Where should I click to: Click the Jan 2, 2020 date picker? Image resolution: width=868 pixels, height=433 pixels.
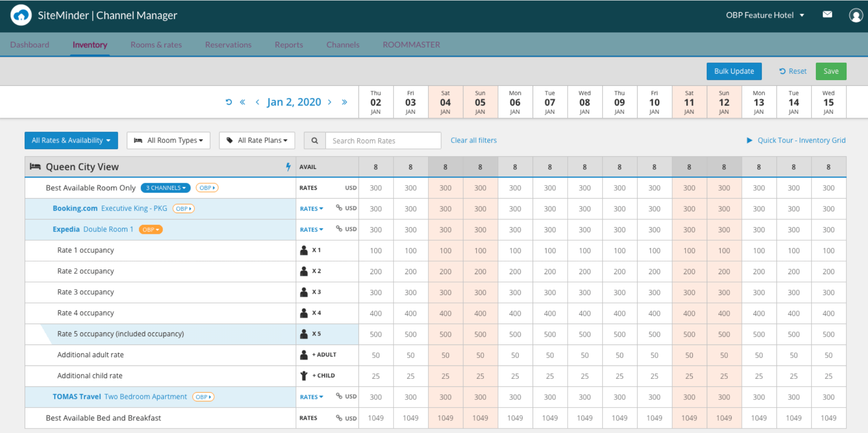coord(294,102)
